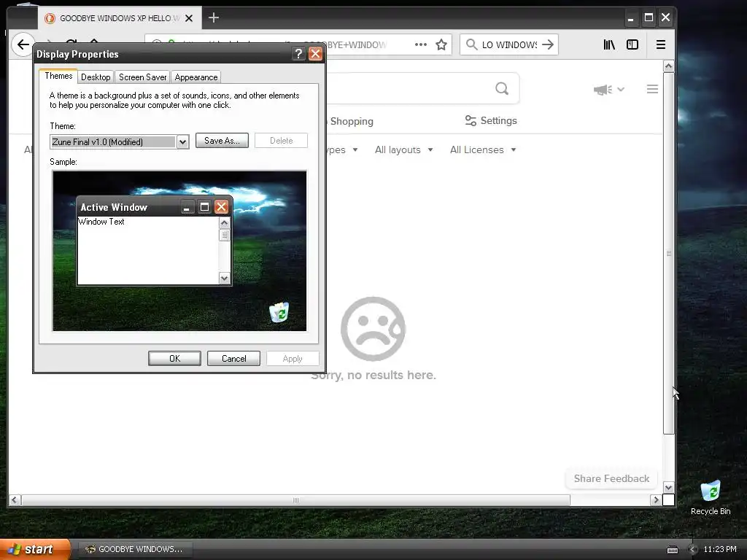
Task: Click the recycle bin in the theme sample
Action: point(279,312)
